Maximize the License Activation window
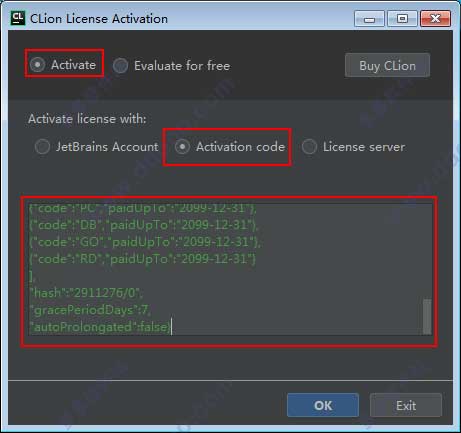Screen dimensions: 461x433 [x=402, y=18]
